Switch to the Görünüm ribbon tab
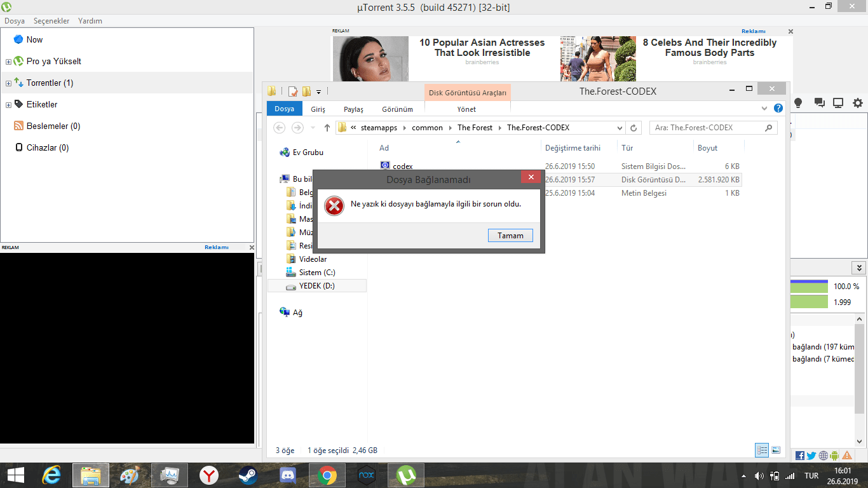Image resolution: width=868 pixels, height=488 pixels. (x=397, y=109)
